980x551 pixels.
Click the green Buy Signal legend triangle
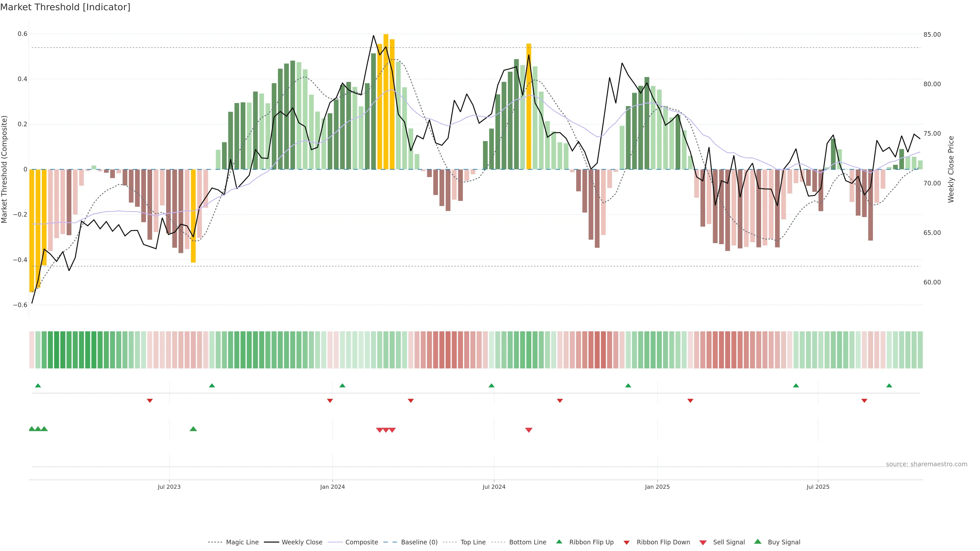(x=757, y=542)
